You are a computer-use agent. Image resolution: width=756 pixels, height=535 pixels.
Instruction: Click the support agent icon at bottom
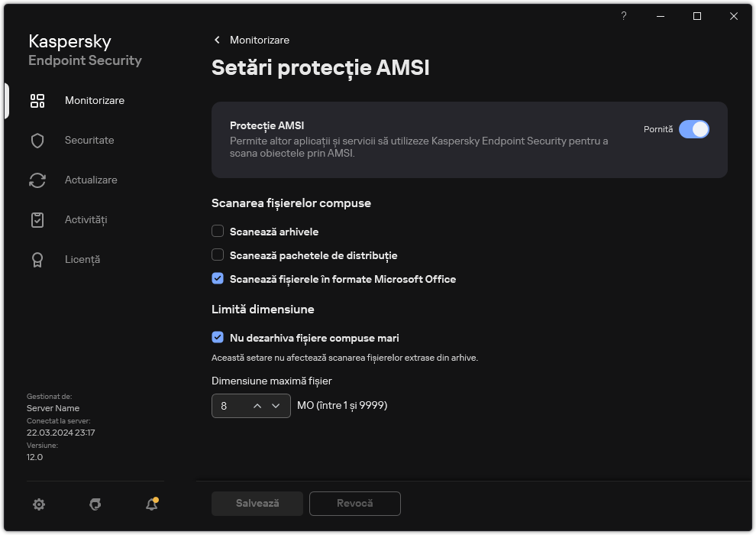[x=95, y=504]
